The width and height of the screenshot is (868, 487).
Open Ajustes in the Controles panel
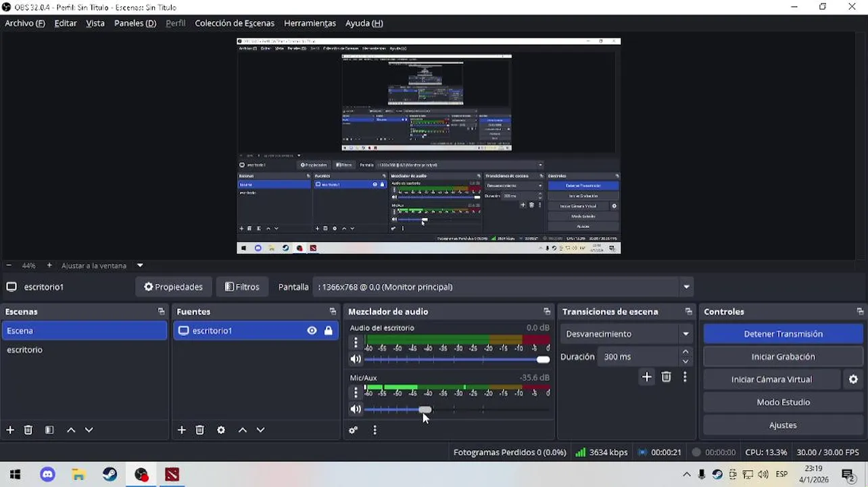[x=783, y=425]
